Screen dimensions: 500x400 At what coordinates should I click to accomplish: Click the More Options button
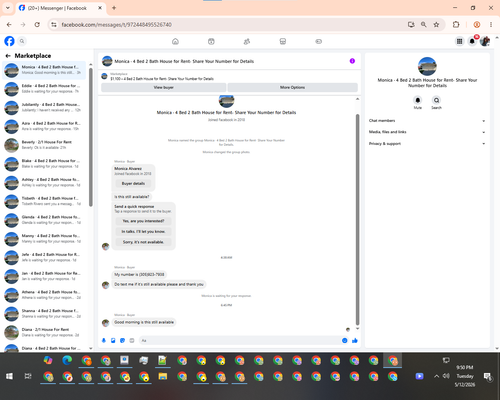(292, 87)
